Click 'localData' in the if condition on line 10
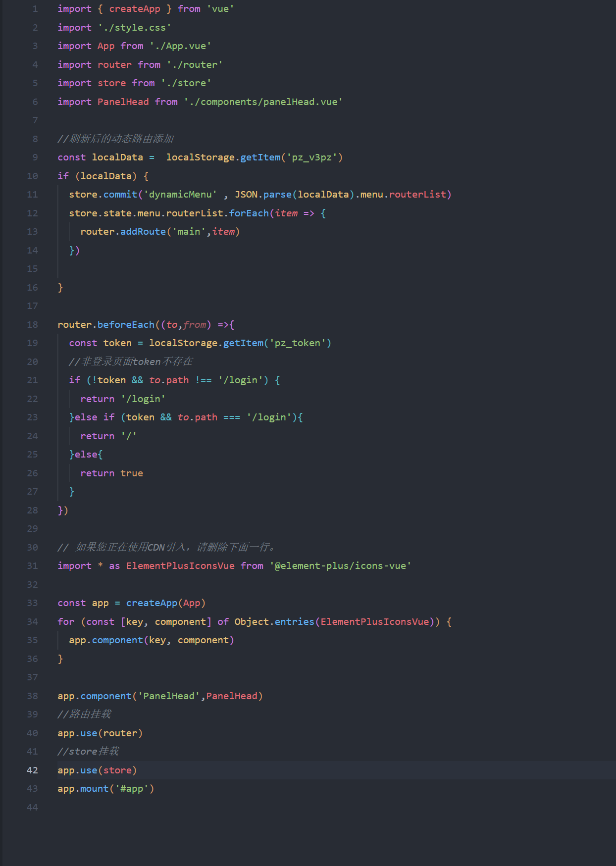Image resolution: width=616 pixels, height=866 pixels. 106,176
